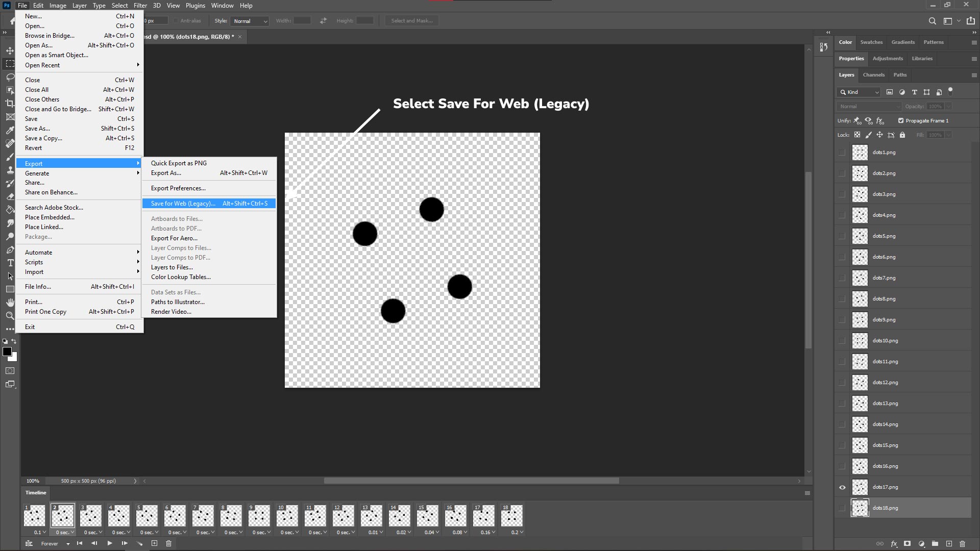The width and height of the screenshot is (980, 551).
Task: Open the Style dropdown in toolbar
Action: pos(250,21)
